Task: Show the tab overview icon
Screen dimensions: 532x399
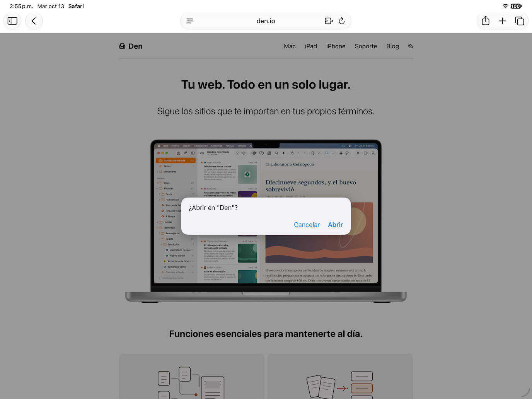Action: click(520, 21)
